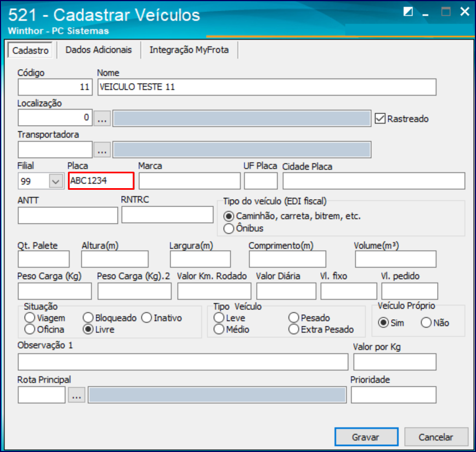This screenshot has width=476, height=452.
Task: Click the Cidade Placa field
Action: click(x=373, y=181)
